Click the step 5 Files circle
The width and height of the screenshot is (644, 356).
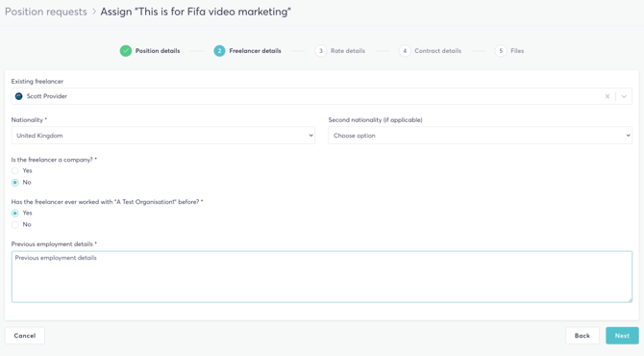tap(501, 51)
